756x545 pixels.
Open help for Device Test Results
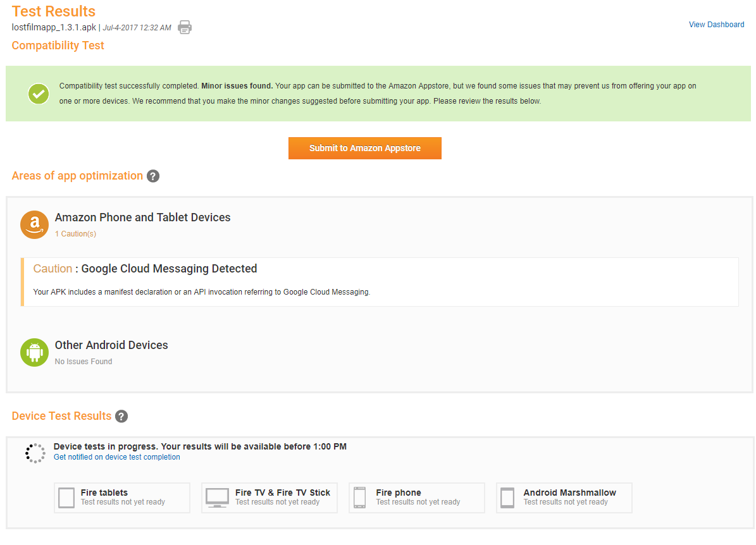[121, 417]
